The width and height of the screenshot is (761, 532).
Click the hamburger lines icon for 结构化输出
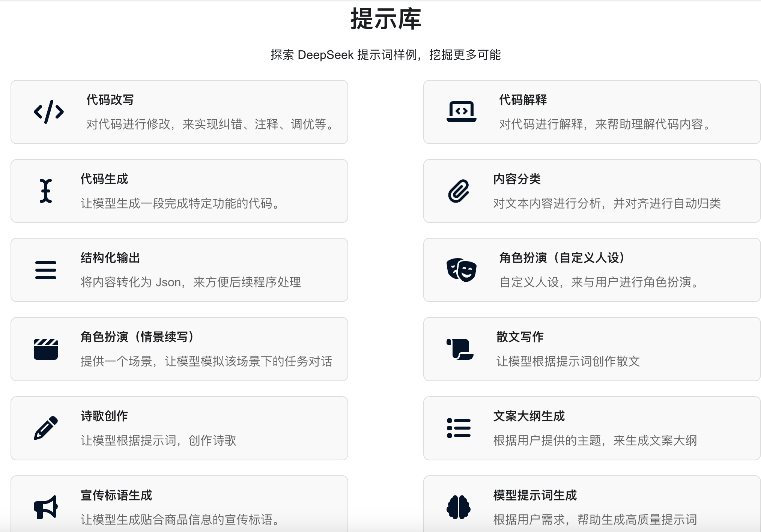click(46, 270)
